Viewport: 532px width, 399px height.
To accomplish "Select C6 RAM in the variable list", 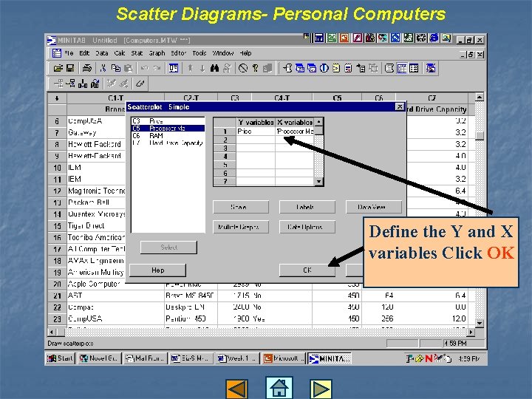I will [x=168, y=136].
